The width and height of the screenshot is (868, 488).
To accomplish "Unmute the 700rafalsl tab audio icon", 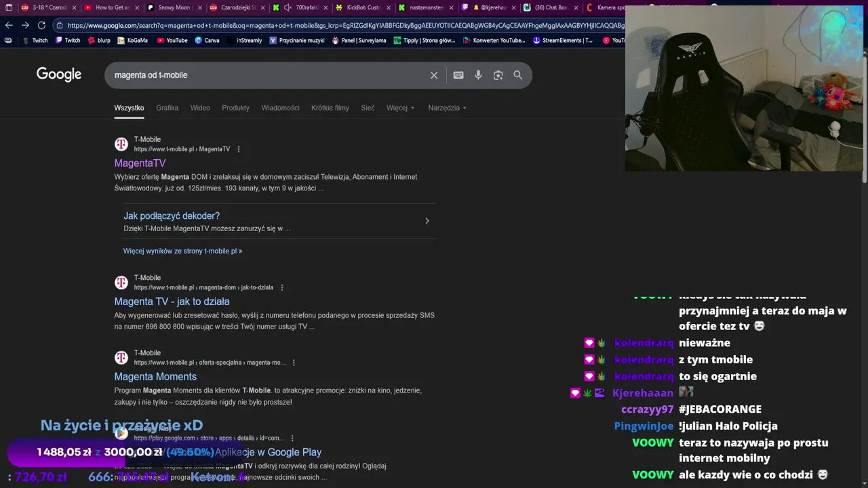I will 288,7.
